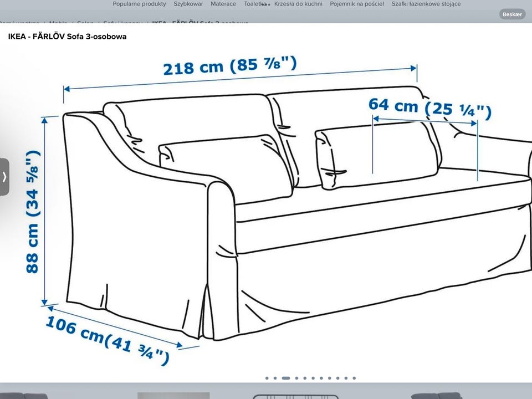
Task: Open Szafki łazienkowe stojące category
Action: click(426, 4)
